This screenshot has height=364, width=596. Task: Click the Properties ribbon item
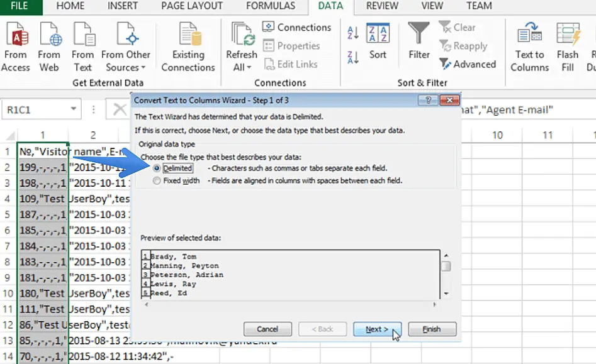pyautogui.click(x=291, y=46)
